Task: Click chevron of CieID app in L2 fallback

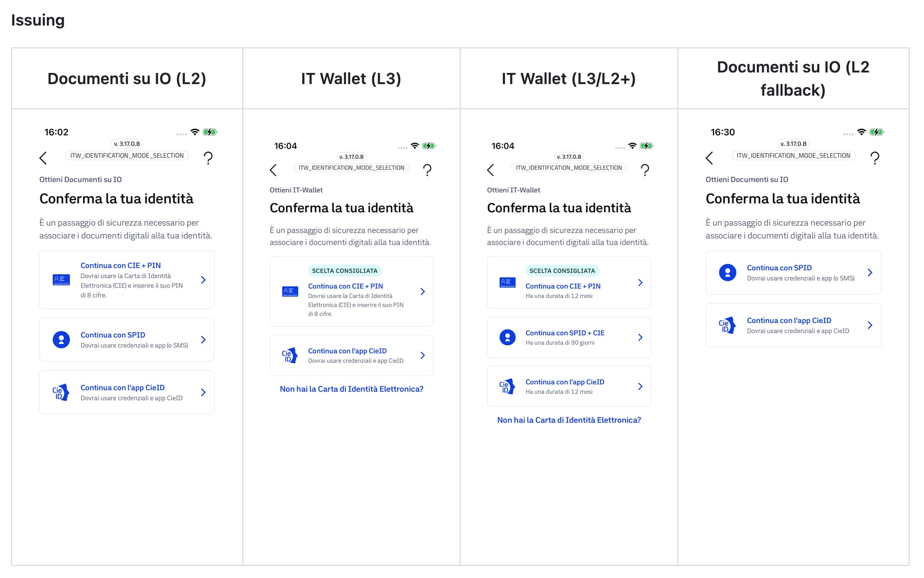Action: [x=870, y=325]
